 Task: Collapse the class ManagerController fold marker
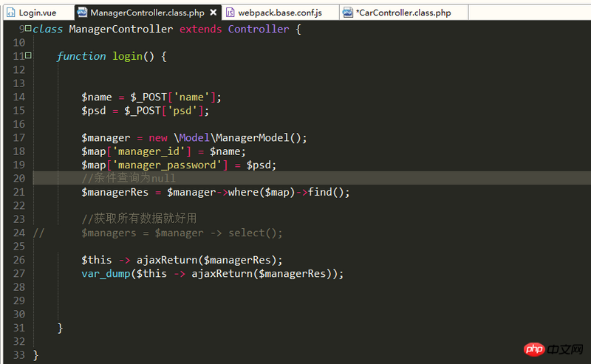tap(28, 28)
